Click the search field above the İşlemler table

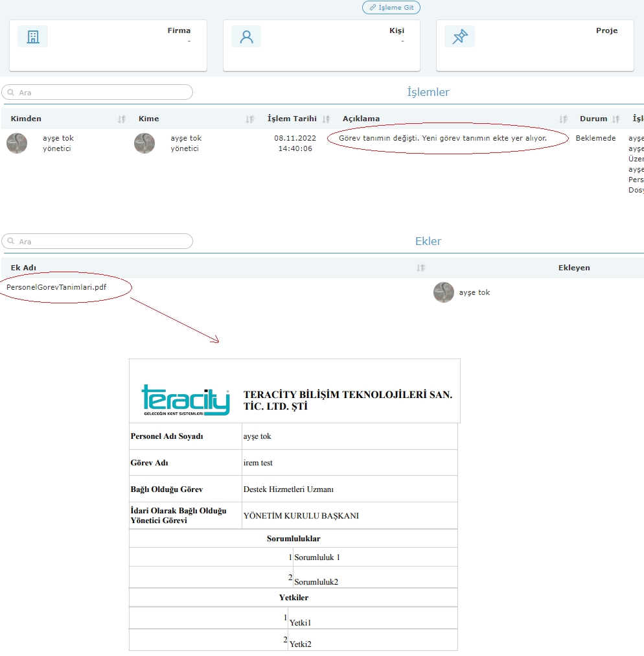97,93
